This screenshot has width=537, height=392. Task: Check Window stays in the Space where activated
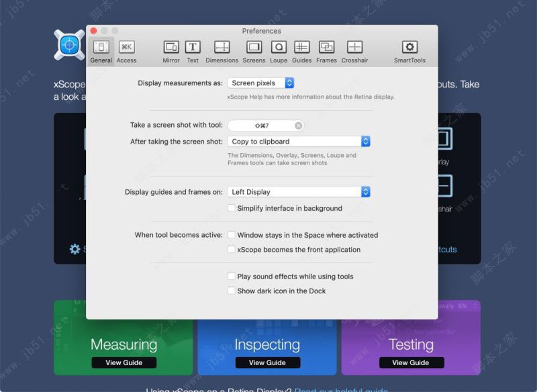click(x=232, y=234)
